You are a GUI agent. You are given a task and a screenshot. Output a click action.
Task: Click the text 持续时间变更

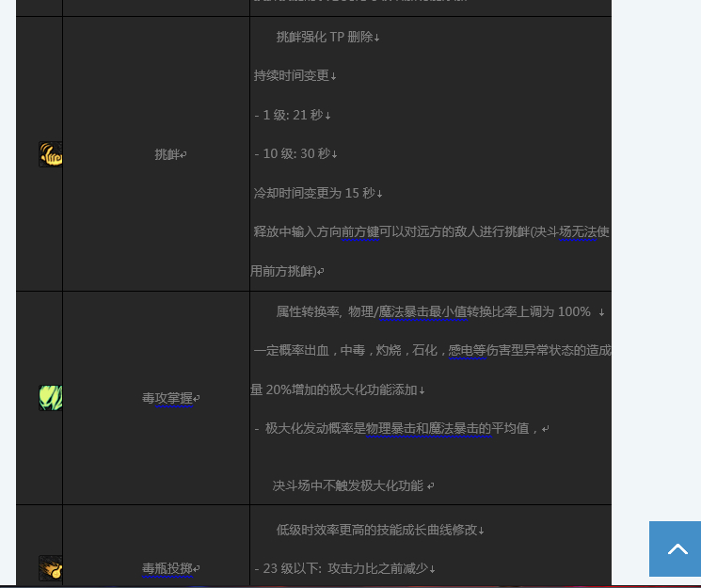coord(292,75)
